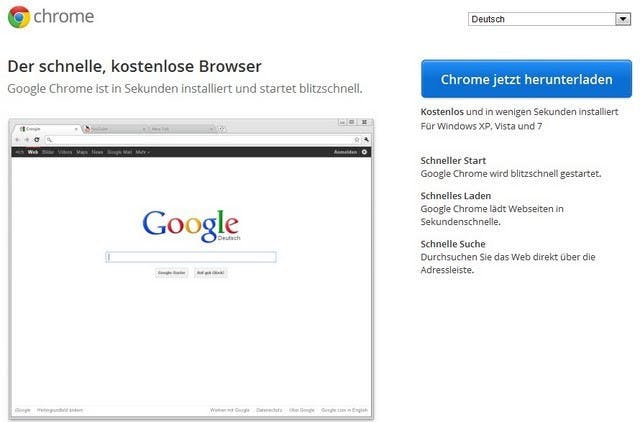This screenshot has height=422, width=640.
Task: Select Web in the black Google bar
Action: click(x=33, y=152)
